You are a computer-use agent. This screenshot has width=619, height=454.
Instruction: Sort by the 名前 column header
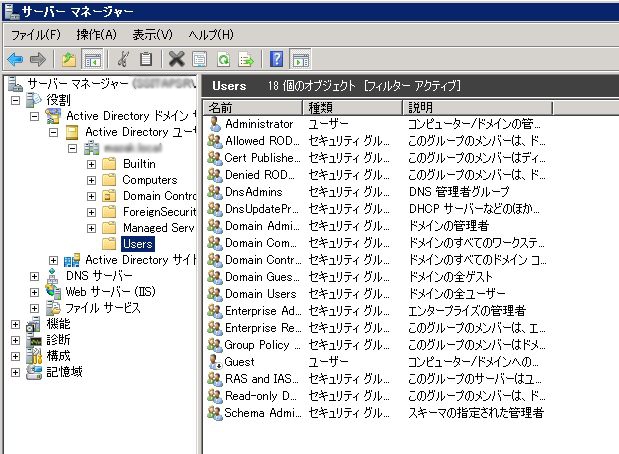[253, 107]
